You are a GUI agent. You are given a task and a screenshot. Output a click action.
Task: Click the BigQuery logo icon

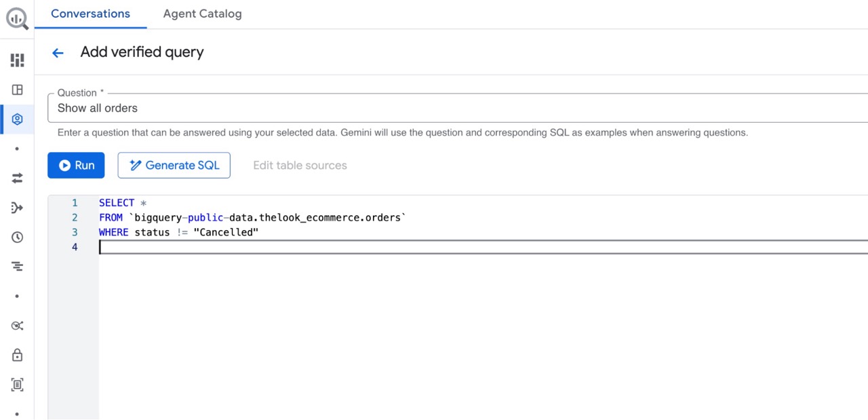17,18
